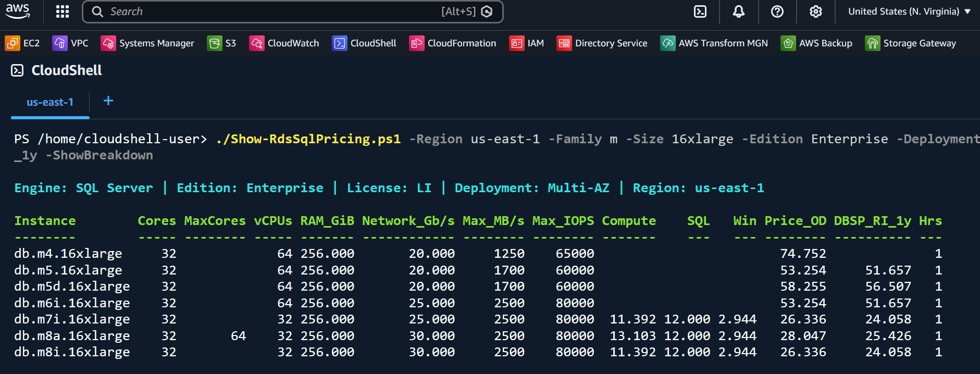
Task: Open the S3 shortcut icon
Action: coord(215,43)
